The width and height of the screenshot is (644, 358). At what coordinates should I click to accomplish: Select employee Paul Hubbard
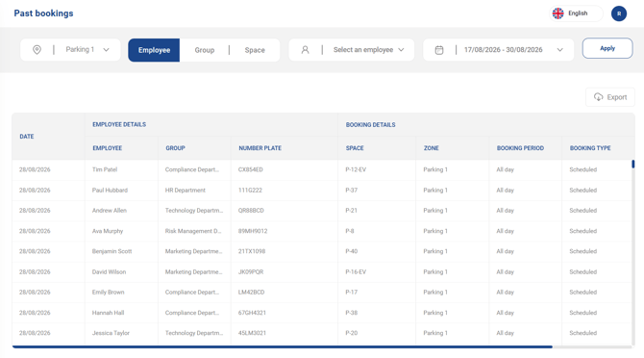(x=110, y=190)
